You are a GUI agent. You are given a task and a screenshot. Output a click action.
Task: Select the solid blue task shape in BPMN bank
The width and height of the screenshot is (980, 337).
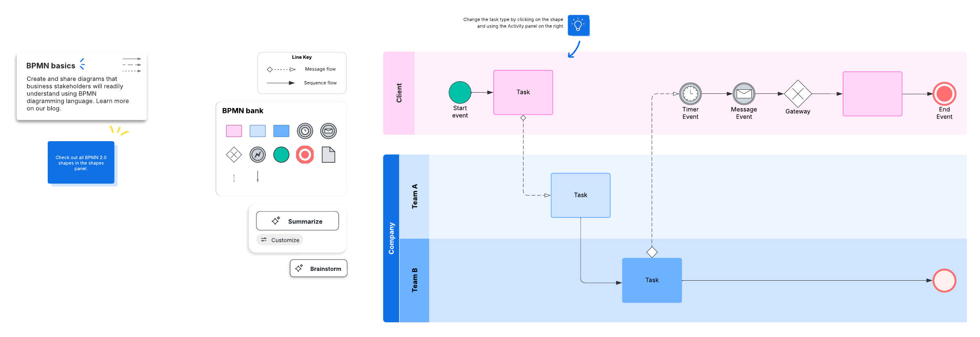click(x=281, y=131)
